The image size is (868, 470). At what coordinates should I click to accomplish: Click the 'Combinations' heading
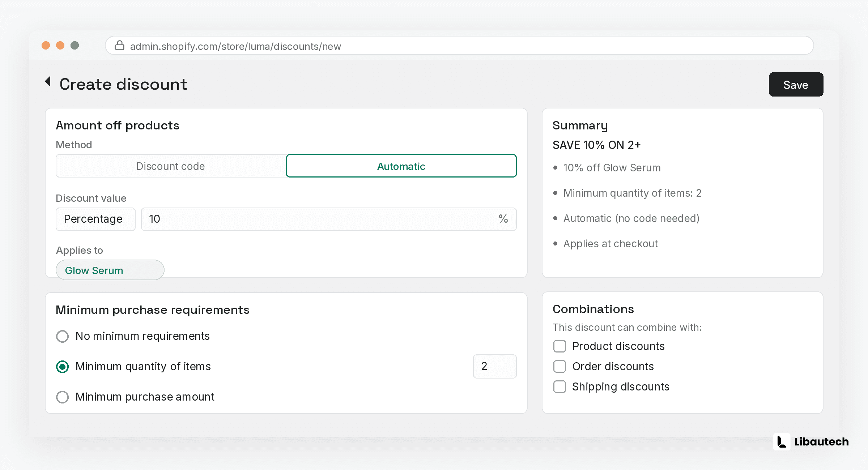593,309
